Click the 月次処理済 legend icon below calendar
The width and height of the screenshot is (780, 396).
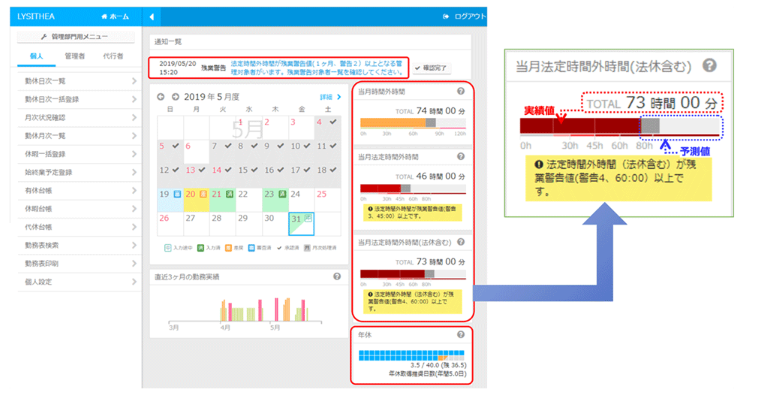pos(307,248)
